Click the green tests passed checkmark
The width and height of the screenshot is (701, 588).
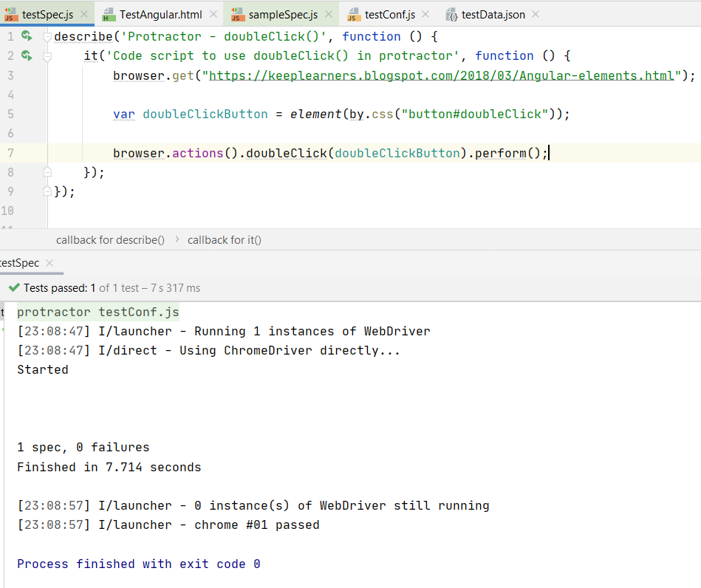(x=14, y=287)
